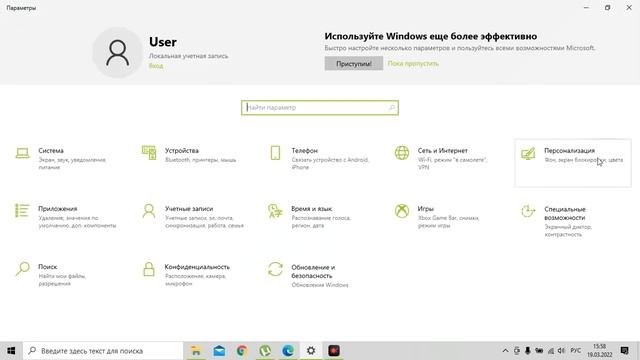The height and width of the screenshot is (360, 640).
Task: Switch the РУС input language indicator
Action: pos(576,351)
